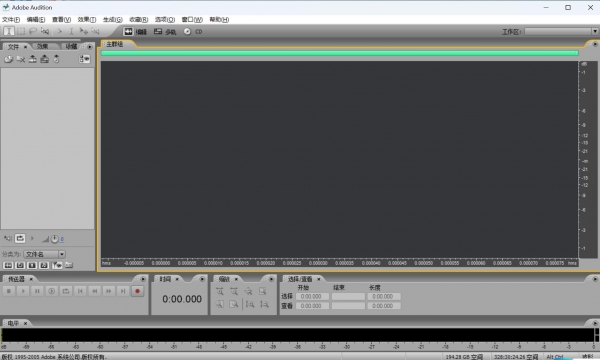Screen dimensions: 600x360
Task: Open the 文件(F) menu
Action: point(11,20)
